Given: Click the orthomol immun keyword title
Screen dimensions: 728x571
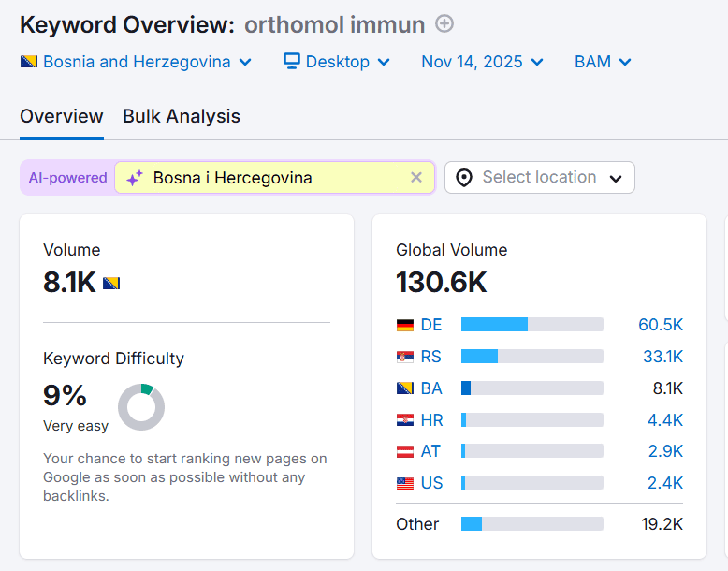Looking at the screenshot, I should pos(335,24).
